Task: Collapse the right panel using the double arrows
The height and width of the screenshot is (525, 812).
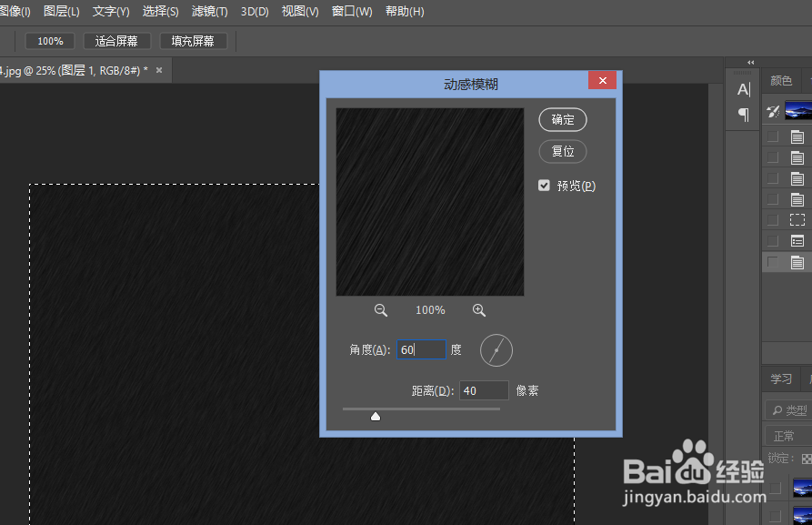Action: 748,63
